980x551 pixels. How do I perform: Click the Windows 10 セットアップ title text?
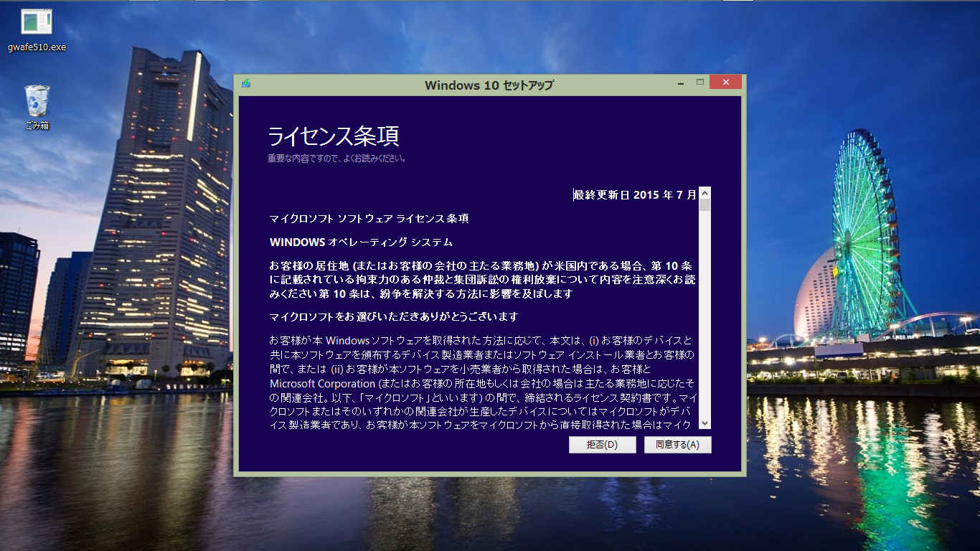489,85
